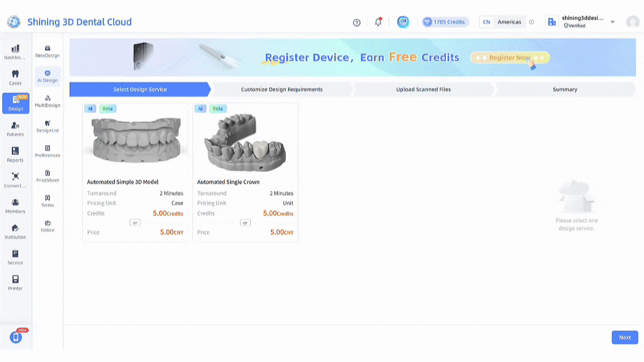
Task: Click Register Now on the banner
Action: [510, 58]
